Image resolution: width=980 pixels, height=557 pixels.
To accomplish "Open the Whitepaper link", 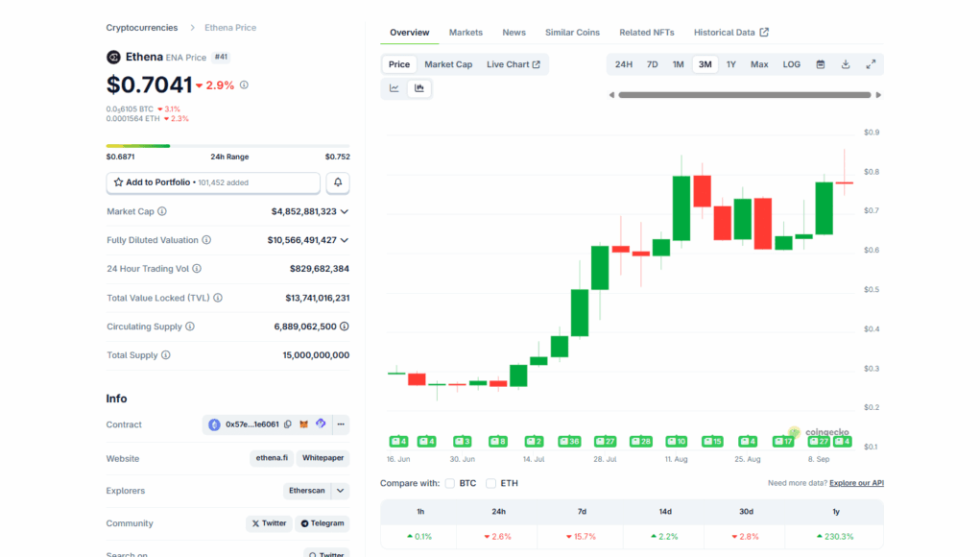I will click(x=323, y=458).
